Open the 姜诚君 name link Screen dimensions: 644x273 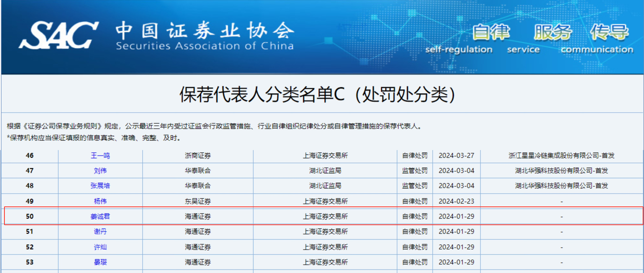tap(100, 216)
